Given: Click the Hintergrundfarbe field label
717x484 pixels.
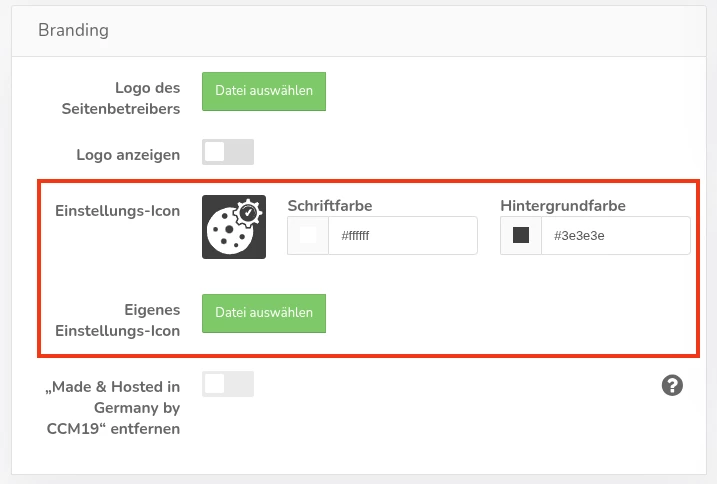Looking at the screenshot, I should point(563,206).
